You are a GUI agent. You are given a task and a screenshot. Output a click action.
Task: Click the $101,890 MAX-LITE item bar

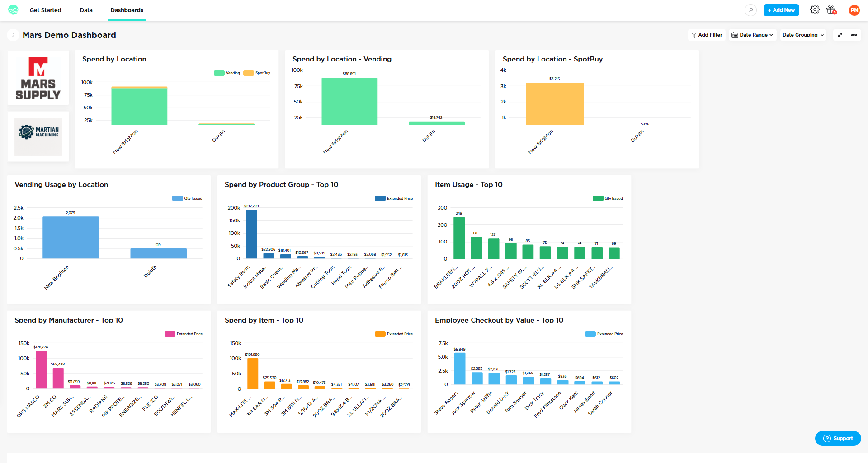pyautogui.click(x=253, y=374)
